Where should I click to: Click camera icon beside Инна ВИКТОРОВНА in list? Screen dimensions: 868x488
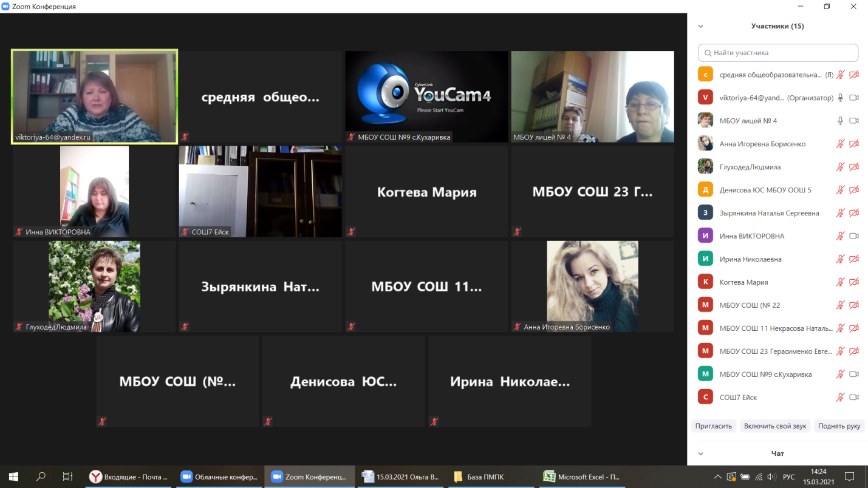853,236
